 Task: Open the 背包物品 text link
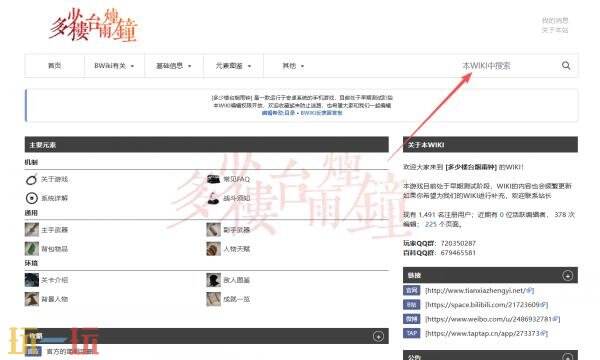[x=54, y=249]
